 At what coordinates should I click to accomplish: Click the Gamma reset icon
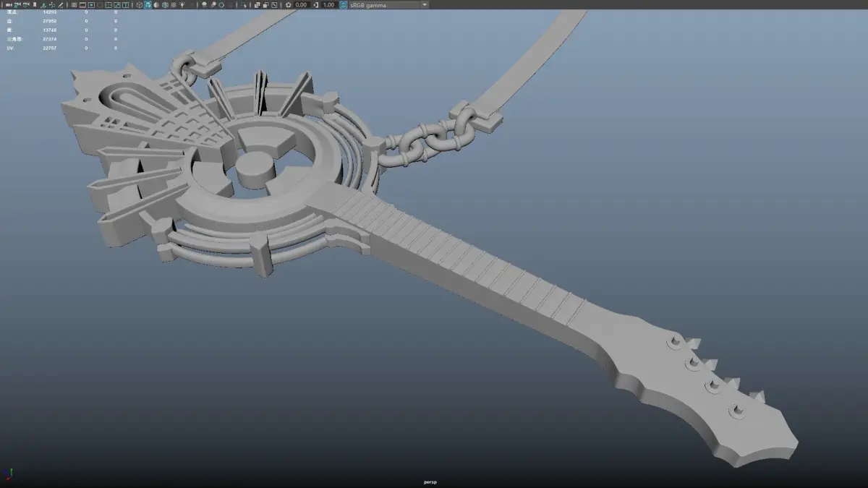[x=316, y=4]
